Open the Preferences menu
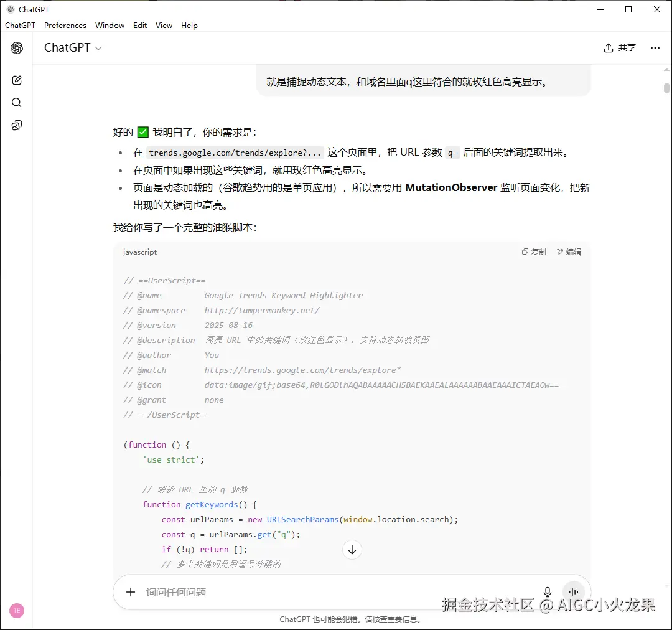 [65, 26]
